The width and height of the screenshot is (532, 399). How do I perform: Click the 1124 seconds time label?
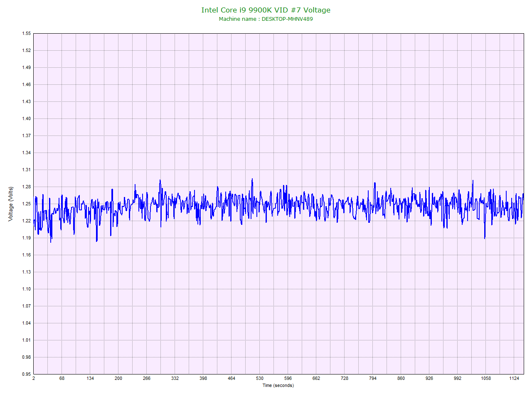tap(514, 378)
